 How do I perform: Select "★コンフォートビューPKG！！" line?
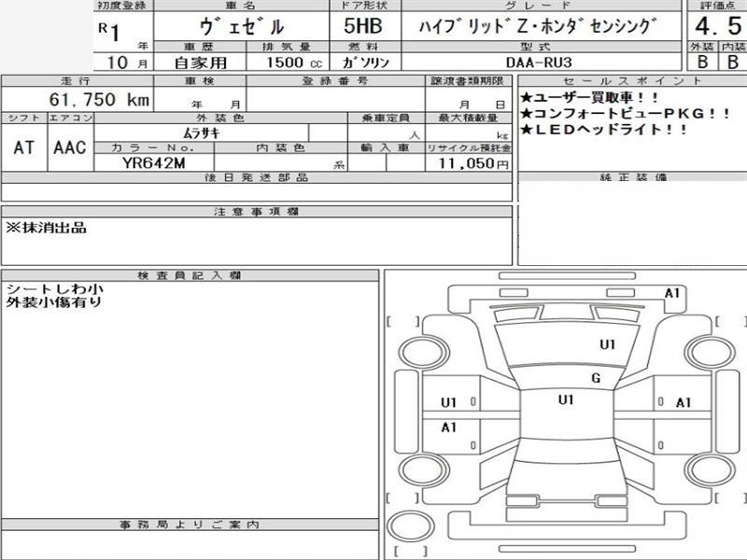coord(625,113)
